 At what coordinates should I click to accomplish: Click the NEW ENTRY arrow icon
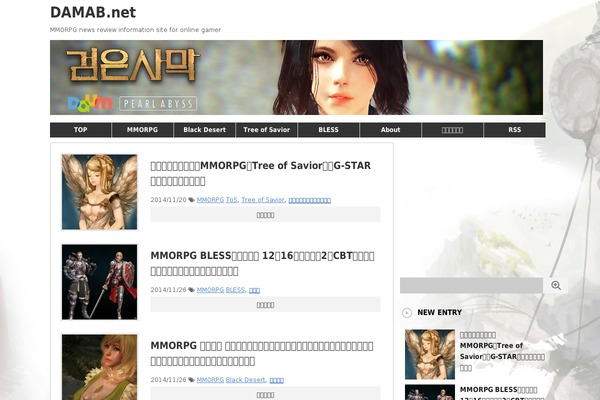[x=407, y=313]
